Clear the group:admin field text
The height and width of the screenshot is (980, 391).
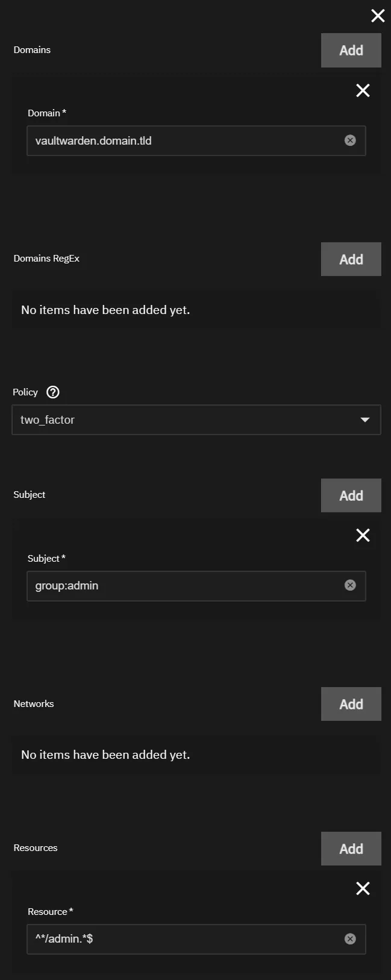click(350, 585)
